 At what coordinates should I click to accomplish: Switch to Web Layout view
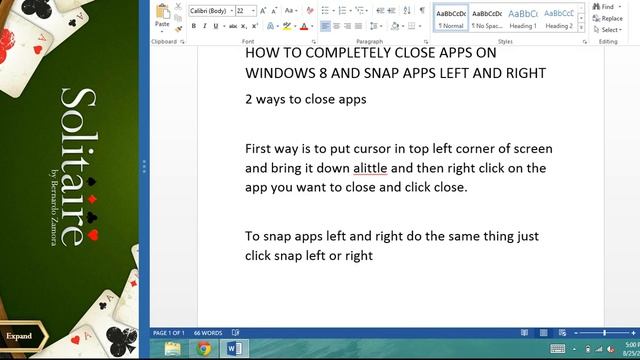562,333
